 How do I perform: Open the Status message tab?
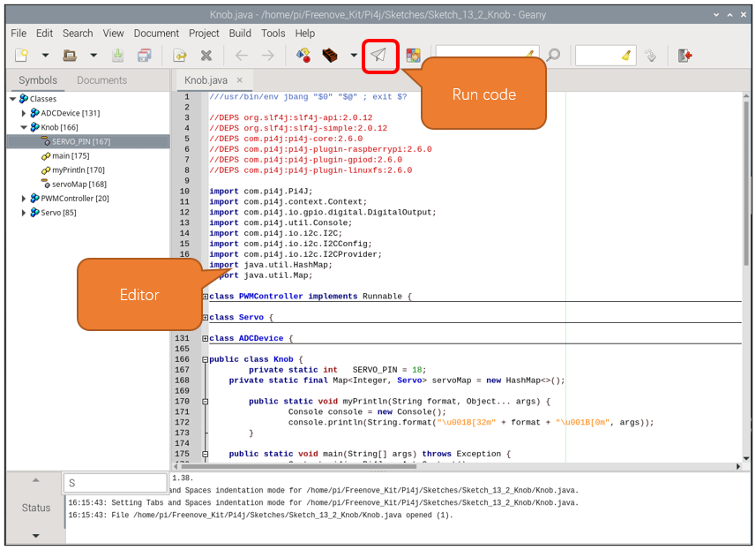[35, 508]
